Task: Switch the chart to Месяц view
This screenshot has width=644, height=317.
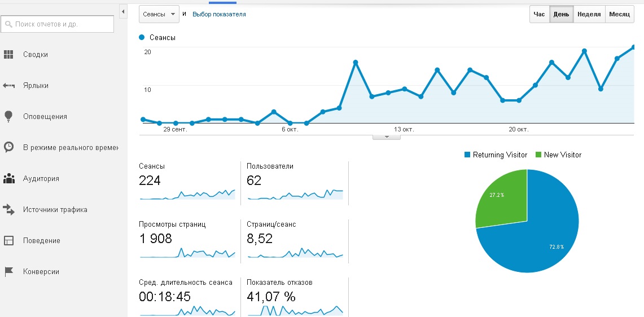Action: pos(619,14)
